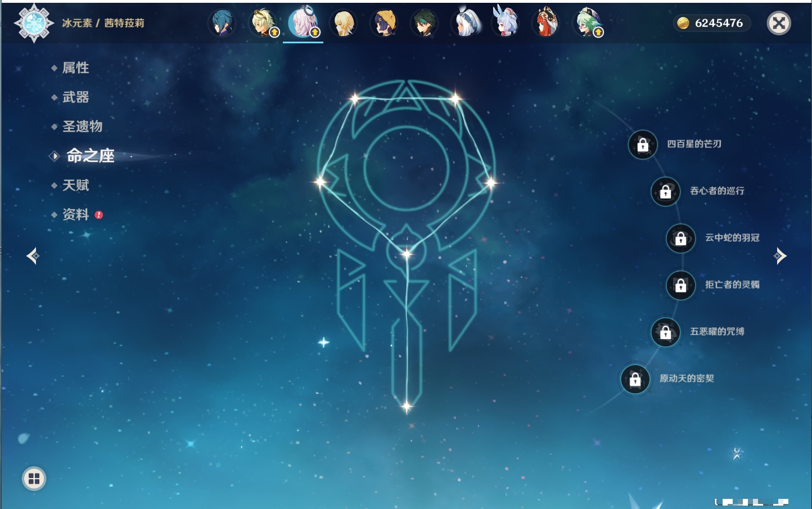This screenshot has width=812, height=509.
Task: Select the red-haired Nilou avatar
Action: tap(546, 23)
